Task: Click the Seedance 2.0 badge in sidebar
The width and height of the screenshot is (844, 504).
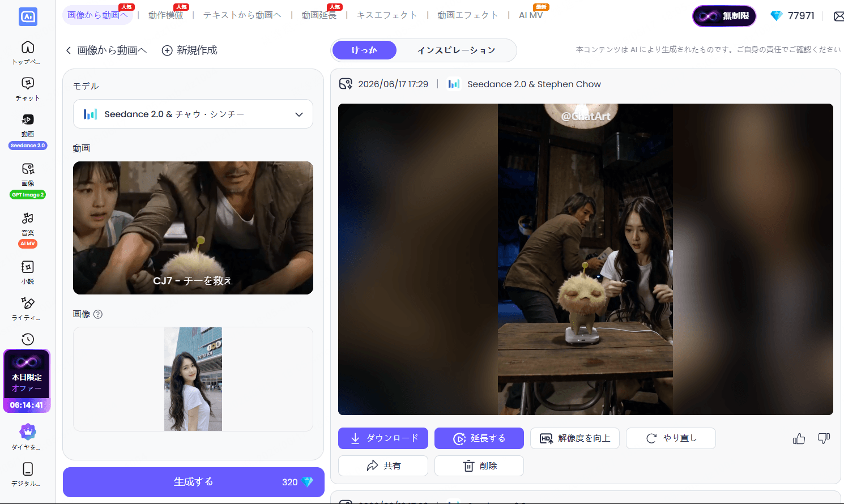Action: point(28,146)
